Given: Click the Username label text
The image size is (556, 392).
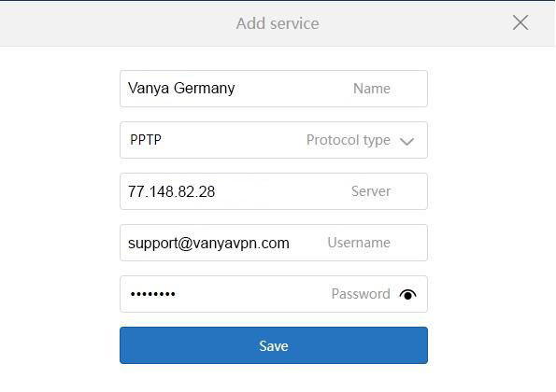Looking at the screenshot, I should click(359, 243).
